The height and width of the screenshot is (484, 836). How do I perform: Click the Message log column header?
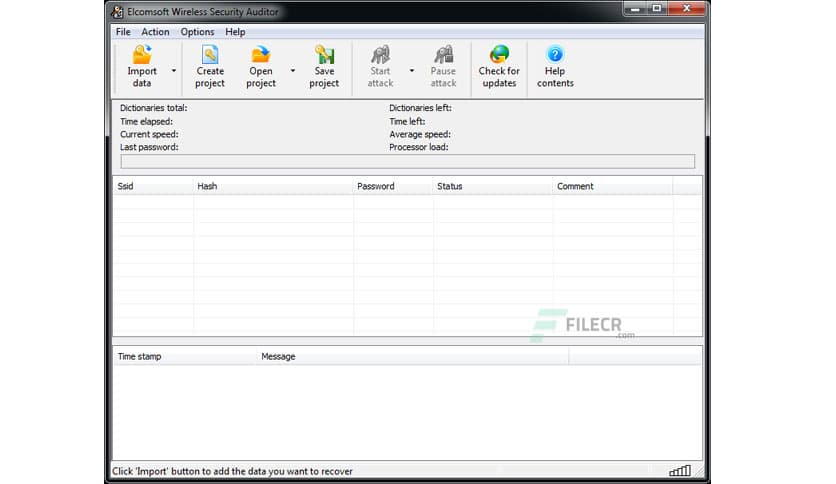[413, 357]
